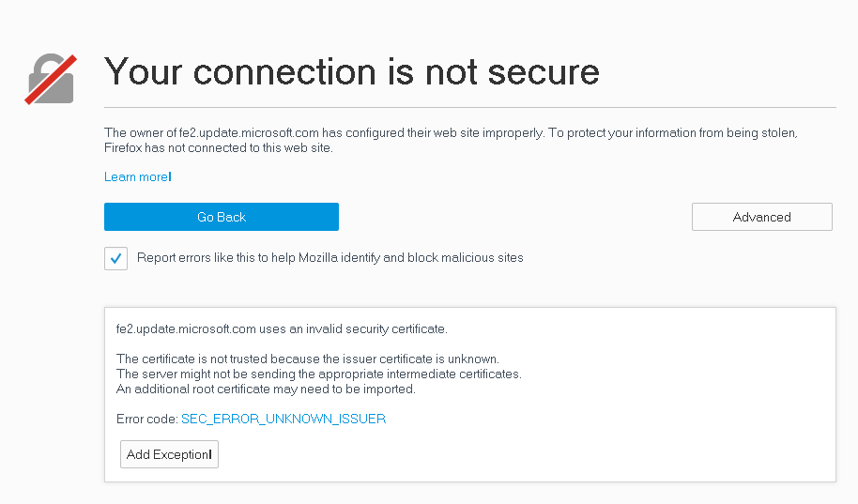Screen dimensions: 858x504
Task: Click the horizontal divider below the heading
Action: 470,107
